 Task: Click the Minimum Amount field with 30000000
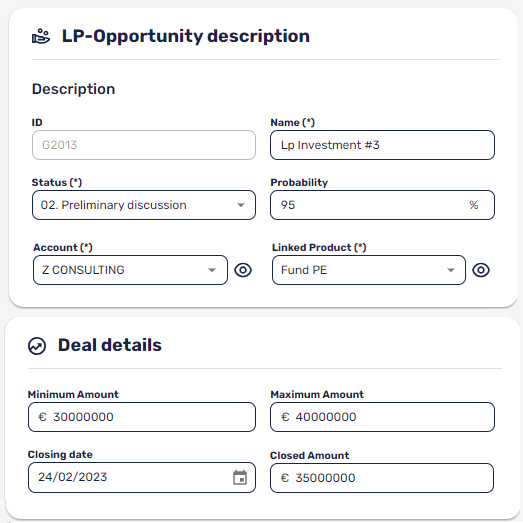[x=142, y=417]
